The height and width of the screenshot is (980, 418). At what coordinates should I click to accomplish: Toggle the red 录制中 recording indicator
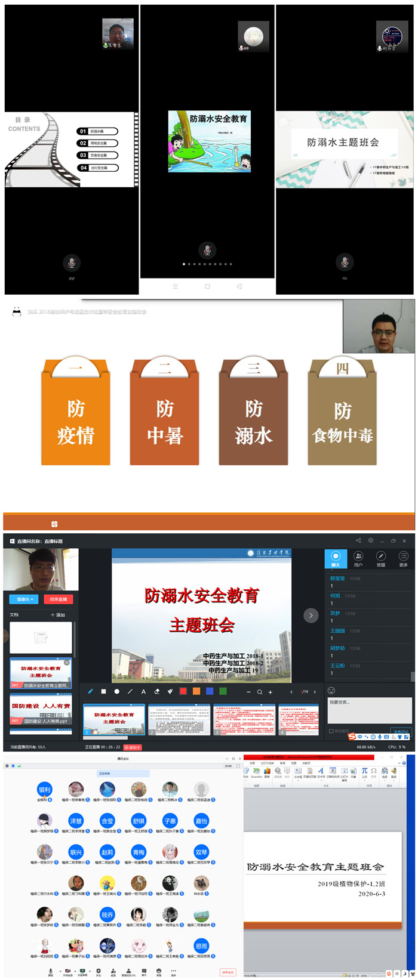coord(133,747)
